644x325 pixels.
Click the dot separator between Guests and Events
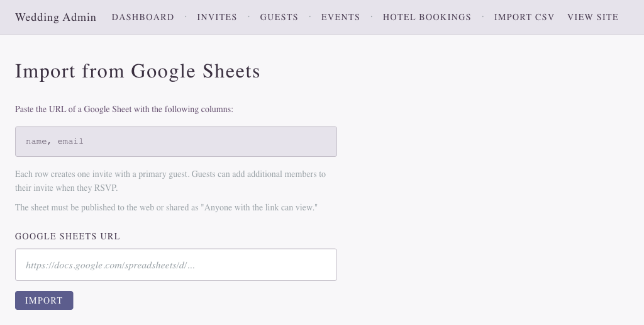pyautogui.click(x=310, y=16)
